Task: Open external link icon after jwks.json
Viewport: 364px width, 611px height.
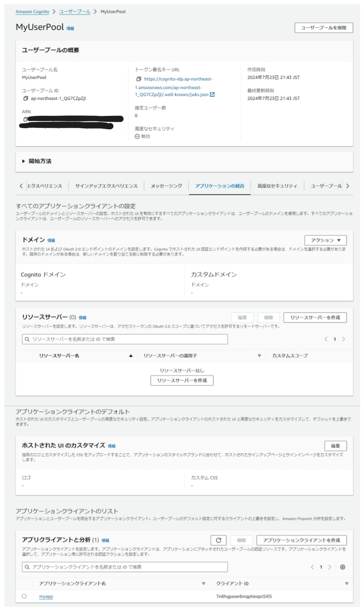Action: coord(212,95)
